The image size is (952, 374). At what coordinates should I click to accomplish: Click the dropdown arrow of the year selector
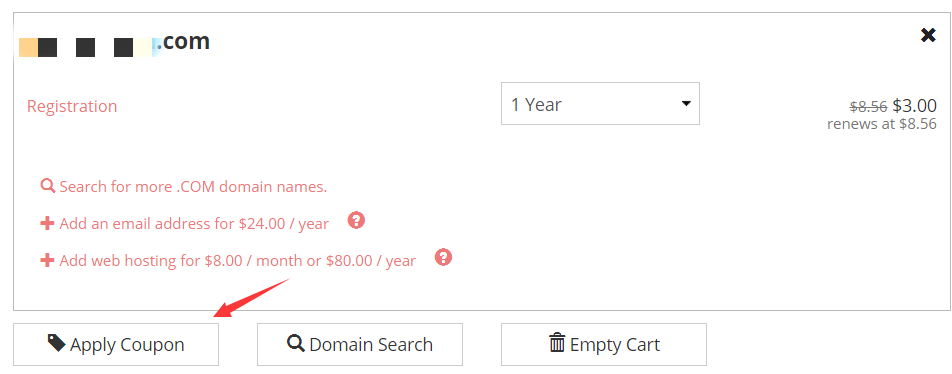685,104
